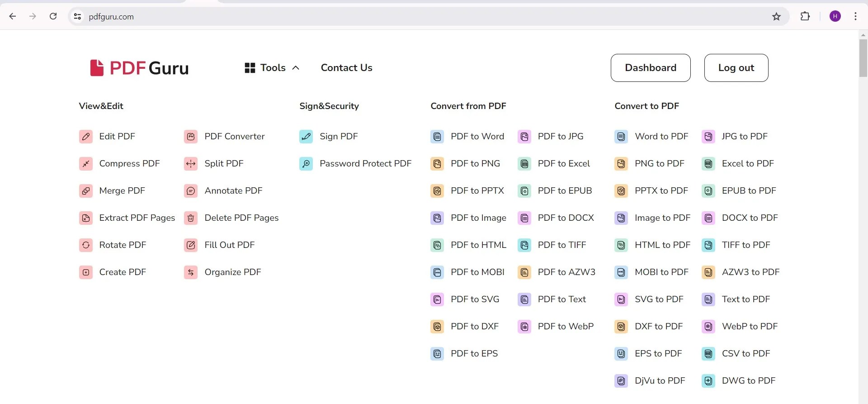The width and height of the screenshot is (868, 404).
Task: Click the Compress PDF tool icon
Action: click(x=86, y=163)
